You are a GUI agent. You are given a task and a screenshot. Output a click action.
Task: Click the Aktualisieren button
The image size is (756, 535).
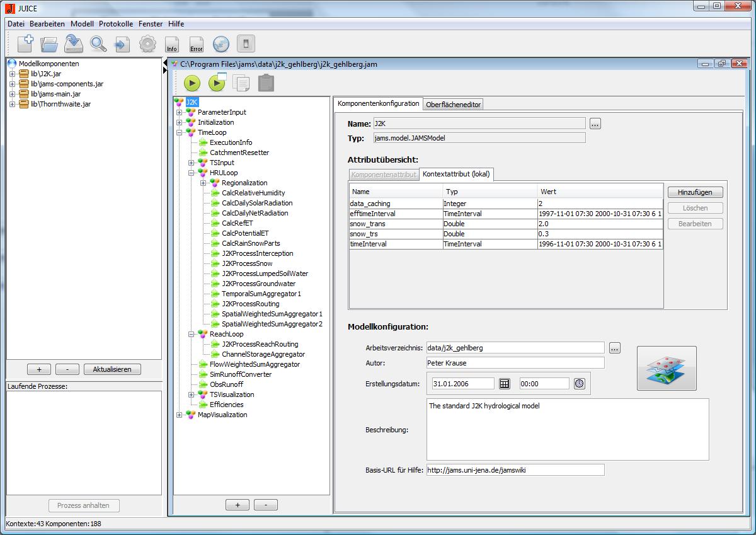[x=112, y=369]
